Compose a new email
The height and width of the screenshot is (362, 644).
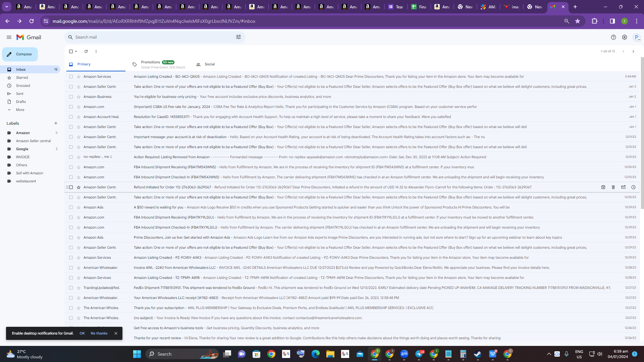click(x=20, y=54)
